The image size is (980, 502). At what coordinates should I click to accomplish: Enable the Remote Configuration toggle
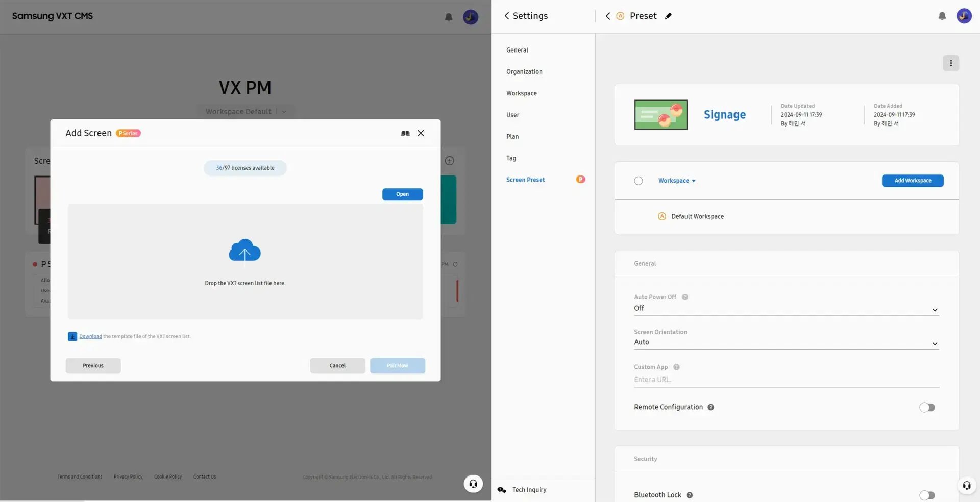(x=926, y=407)
